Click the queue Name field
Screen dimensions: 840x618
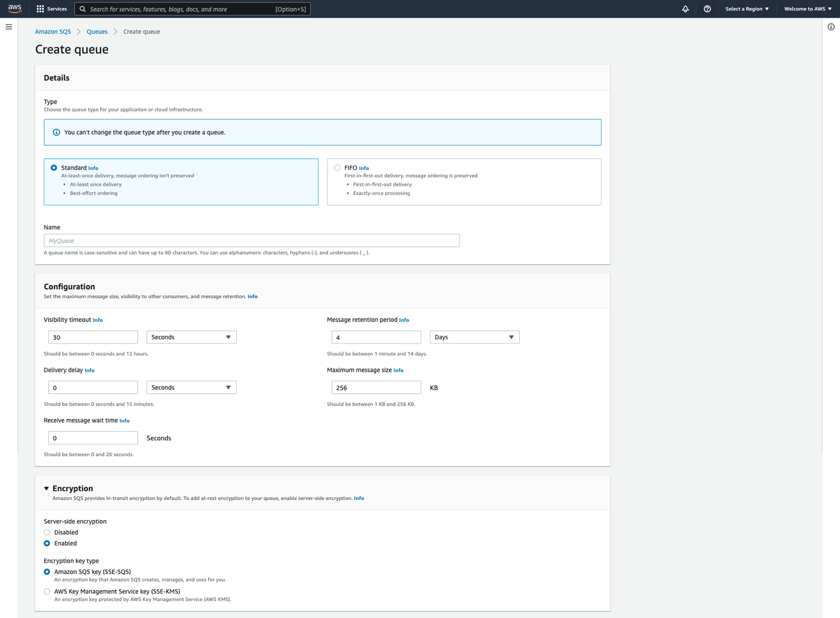coord(251,241)
